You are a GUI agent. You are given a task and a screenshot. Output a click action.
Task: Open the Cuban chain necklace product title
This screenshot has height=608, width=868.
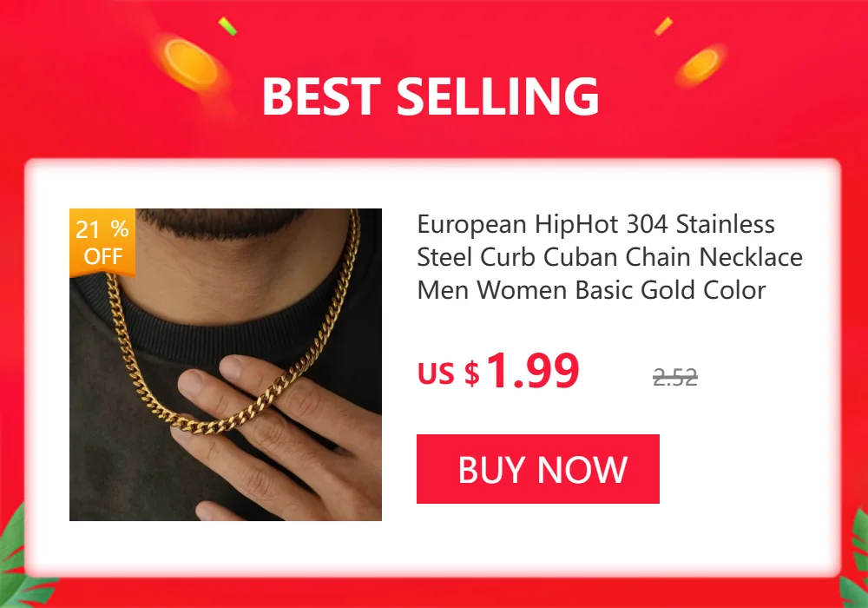609,257
